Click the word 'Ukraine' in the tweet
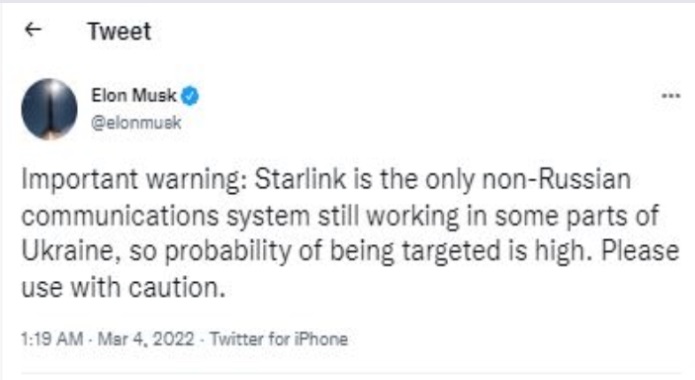Image resolution: width=695 pixels, height=380 pixels. point(71,251)
